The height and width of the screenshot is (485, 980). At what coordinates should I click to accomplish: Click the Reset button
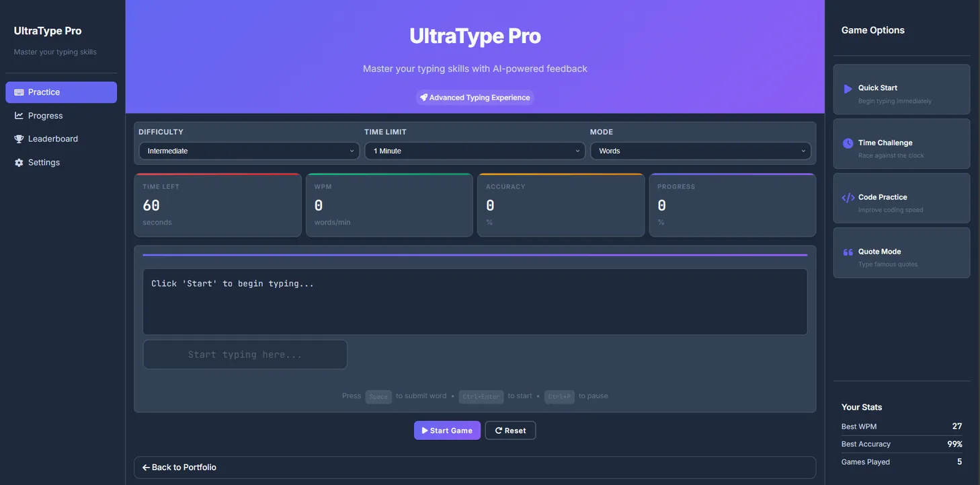(x=510, y=431)
